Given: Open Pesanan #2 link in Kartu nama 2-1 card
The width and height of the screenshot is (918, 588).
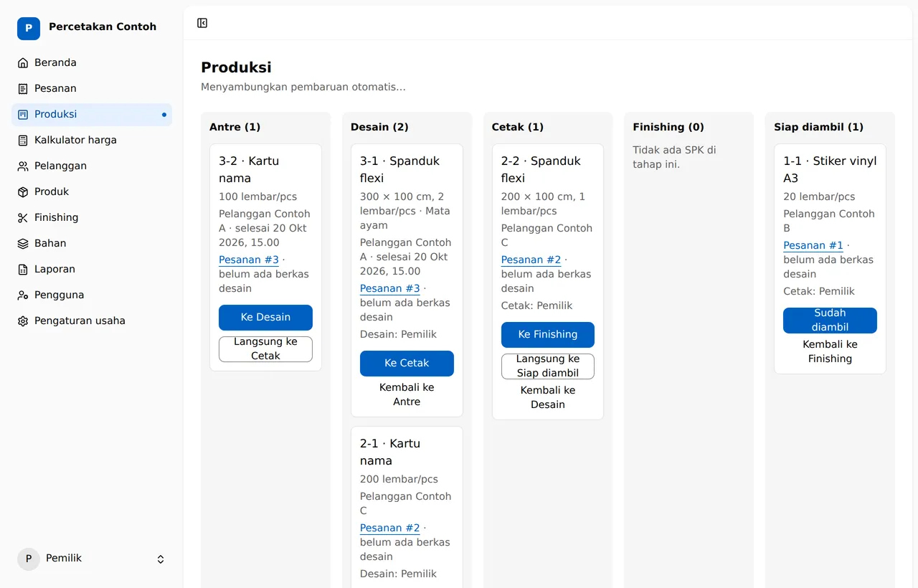Looking at the screenshot, I should [x=390, y=528].
